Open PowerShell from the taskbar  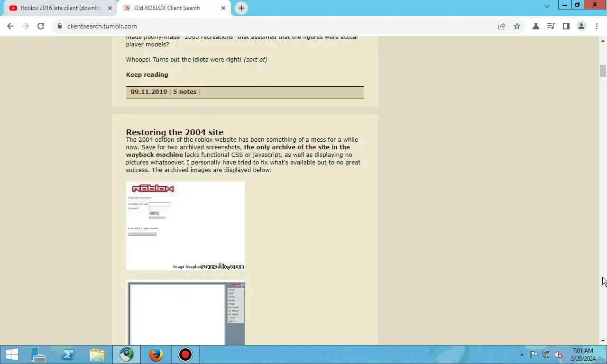[68, 355]
